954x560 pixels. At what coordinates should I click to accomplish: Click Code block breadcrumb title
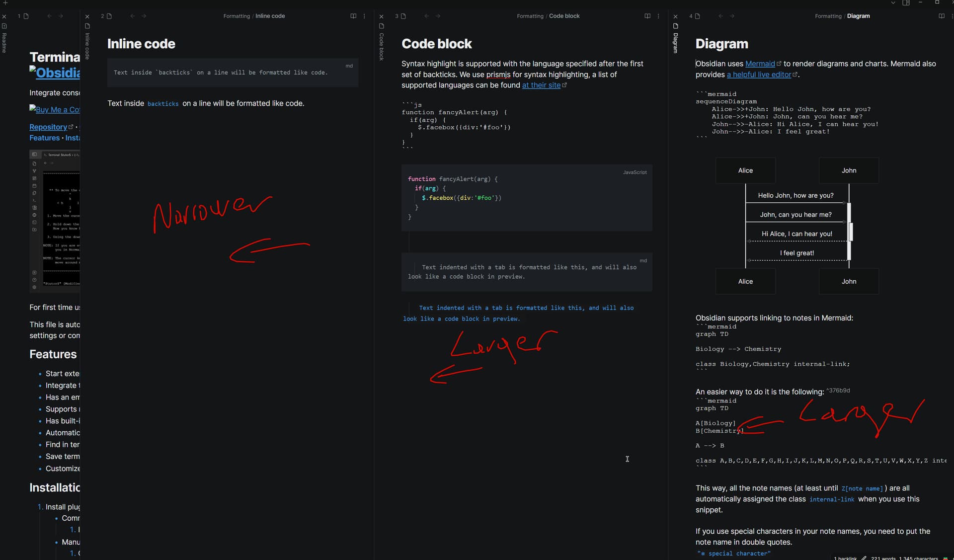coord(564,16)
